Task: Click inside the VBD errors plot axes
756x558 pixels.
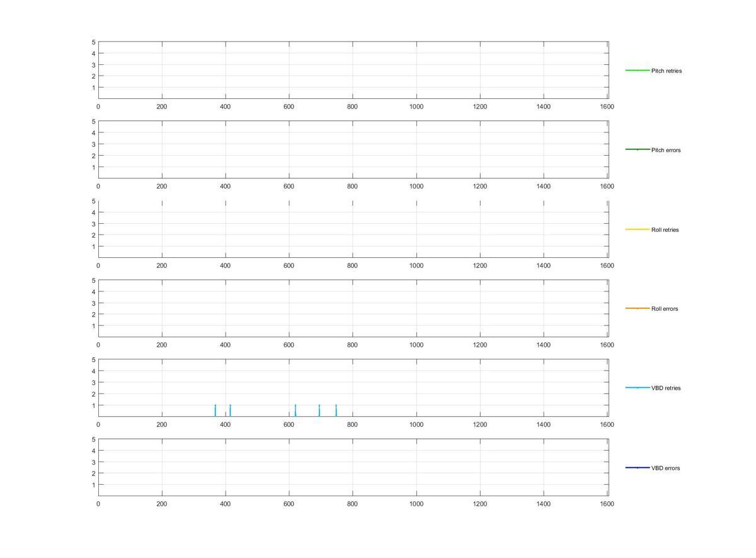Action: pos(353,467)
